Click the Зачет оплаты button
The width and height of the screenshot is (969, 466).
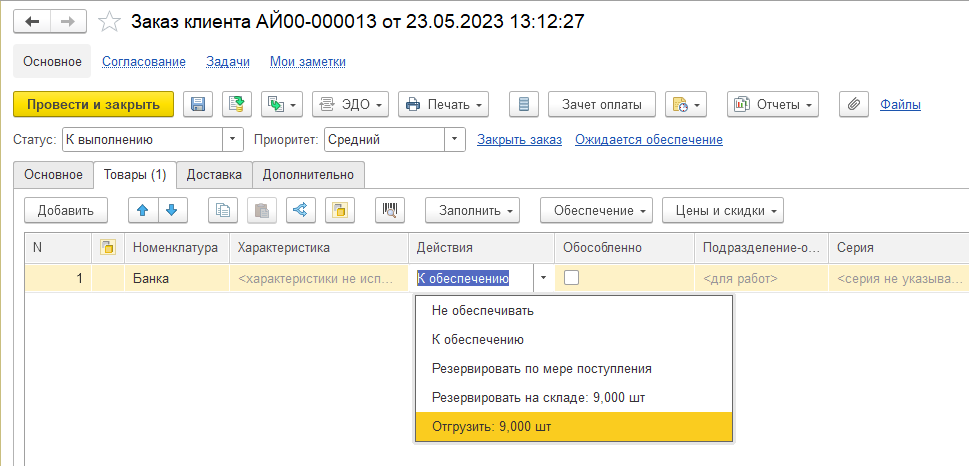point(601,104)
